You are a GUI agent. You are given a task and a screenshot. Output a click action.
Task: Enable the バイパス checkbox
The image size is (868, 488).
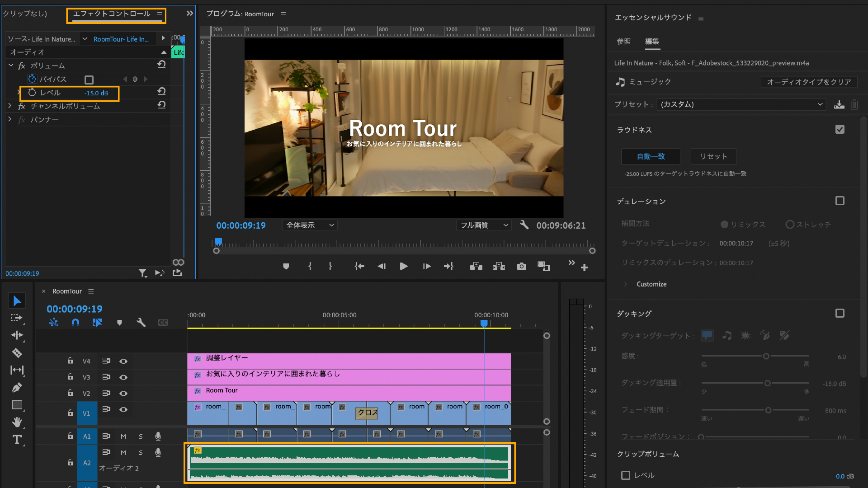89,80
